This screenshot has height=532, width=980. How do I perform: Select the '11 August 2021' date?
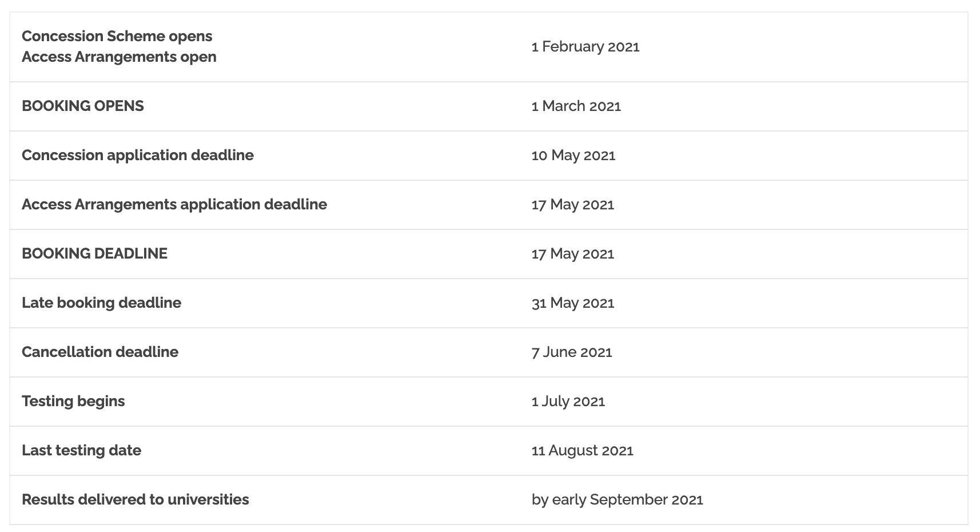pyautogui.click(x=582, y=450)
